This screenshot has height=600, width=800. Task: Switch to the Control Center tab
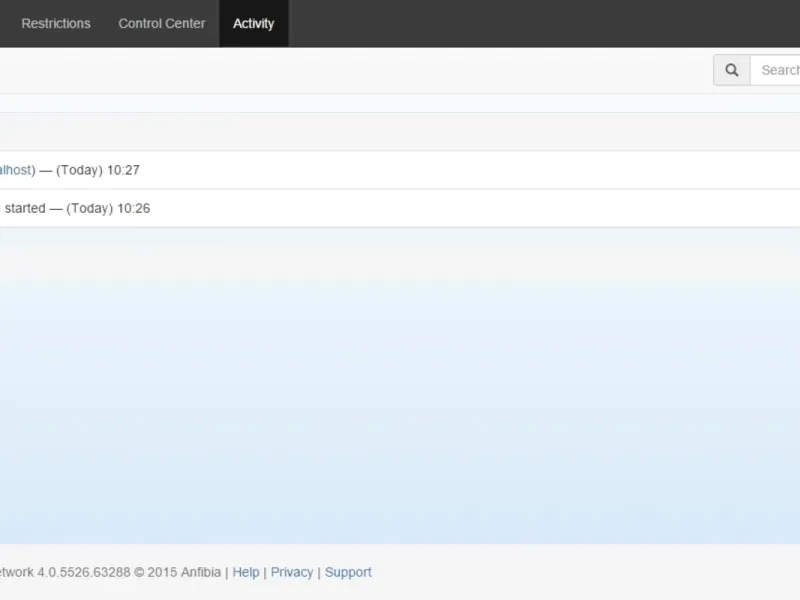coord(162,23)
